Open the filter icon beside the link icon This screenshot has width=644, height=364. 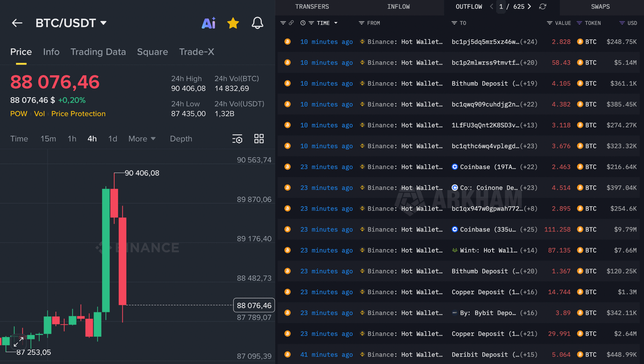[283, 23]
